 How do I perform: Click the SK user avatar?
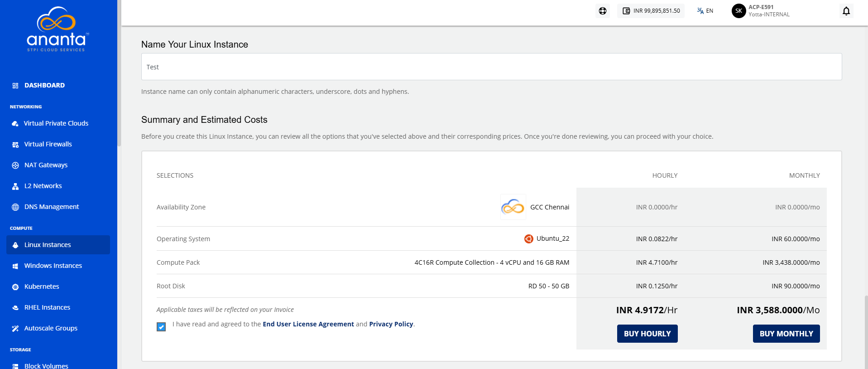[739, 11]
